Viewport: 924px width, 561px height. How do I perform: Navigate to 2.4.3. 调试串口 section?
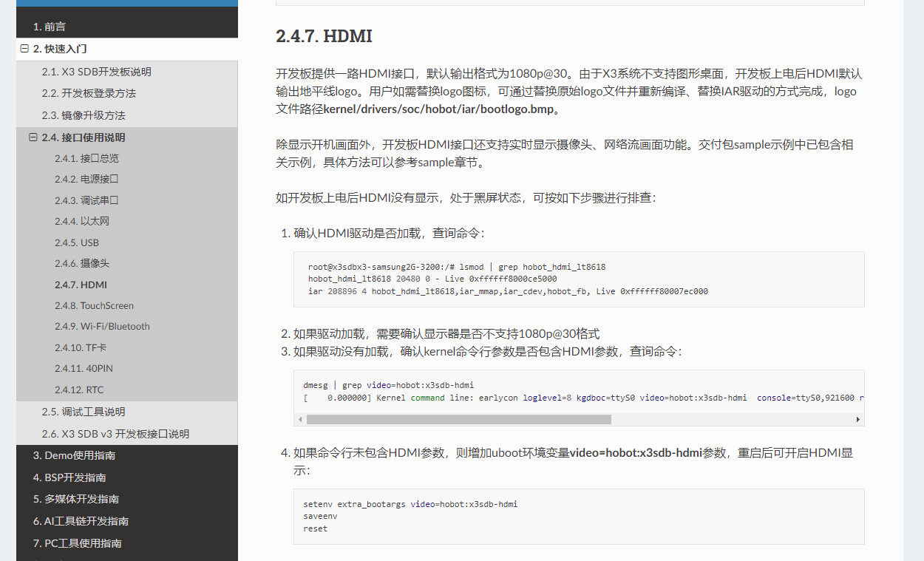[86, 200]
